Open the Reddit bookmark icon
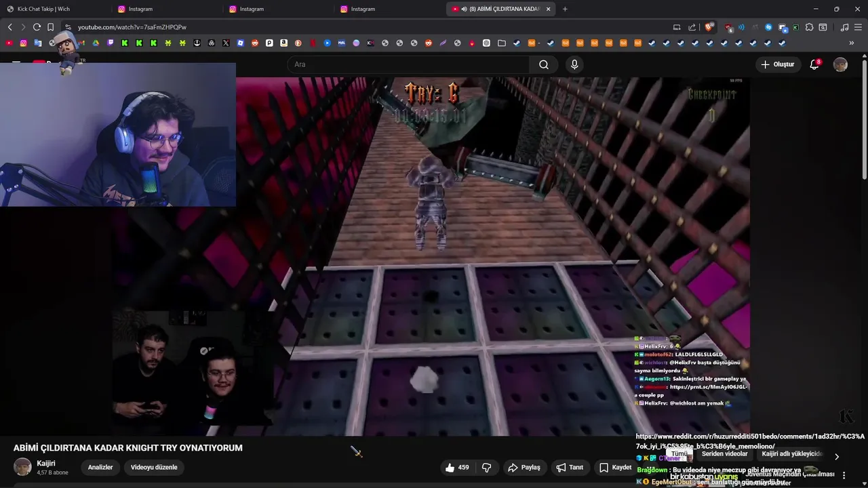868x488 pixels. tap(255, 43)
